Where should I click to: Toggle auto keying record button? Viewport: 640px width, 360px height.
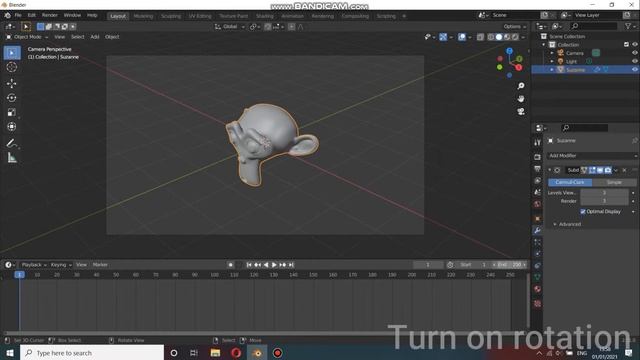(231, 265)
